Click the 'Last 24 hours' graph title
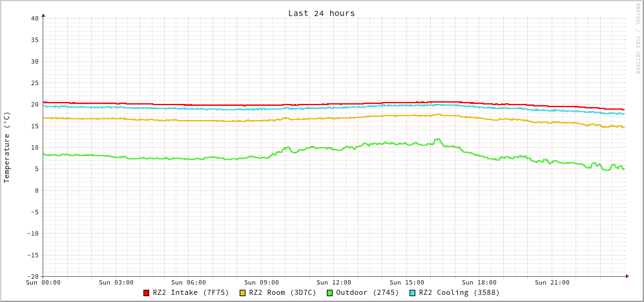644x302 pixels. (321, 13)
